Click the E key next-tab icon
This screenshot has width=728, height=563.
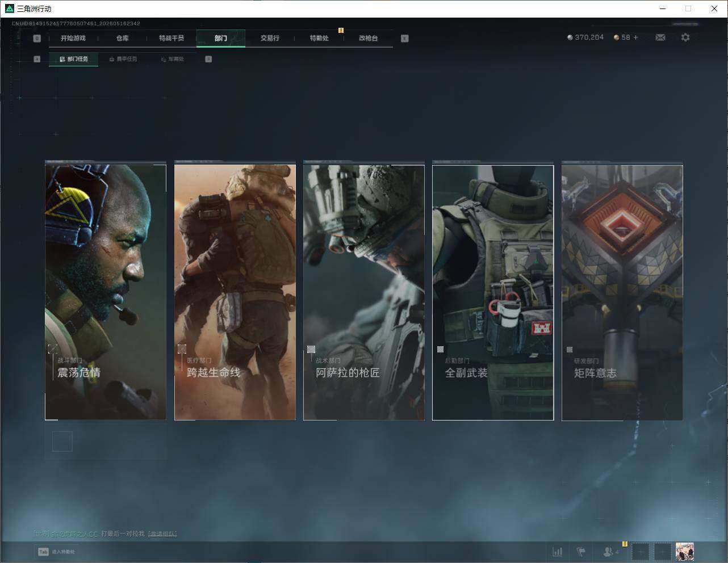point(404,39)
